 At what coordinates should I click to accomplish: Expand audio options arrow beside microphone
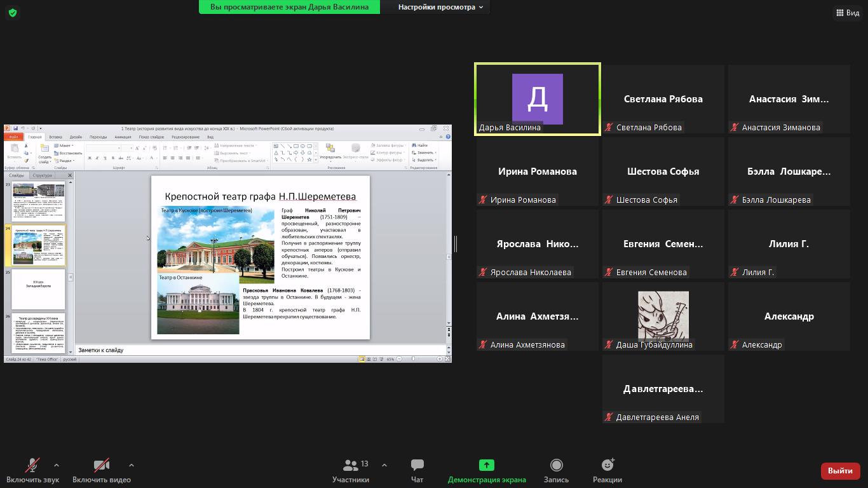point(57,465)
